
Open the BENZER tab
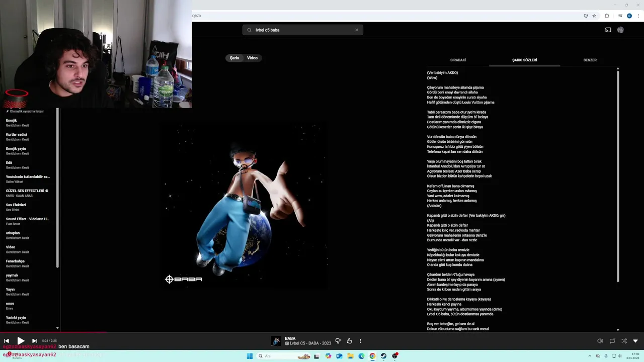pyautogui.click(x=590, y=60)
